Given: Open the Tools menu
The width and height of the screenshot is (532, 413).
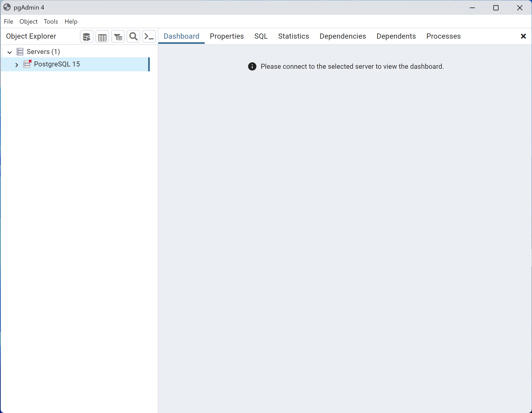Looking at the screenshot, I should (x=51, y=22).
